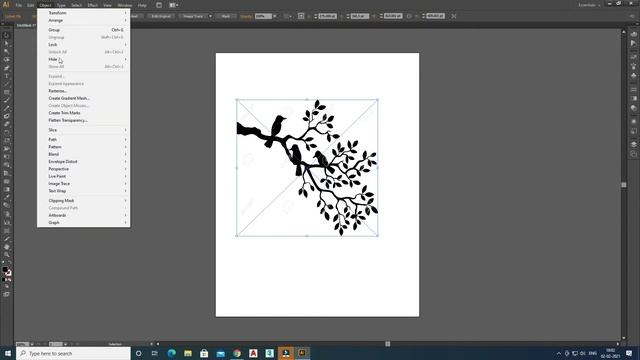The image size is (640, 360).
Task: Open the Window menu
Action: coord(124,5)
